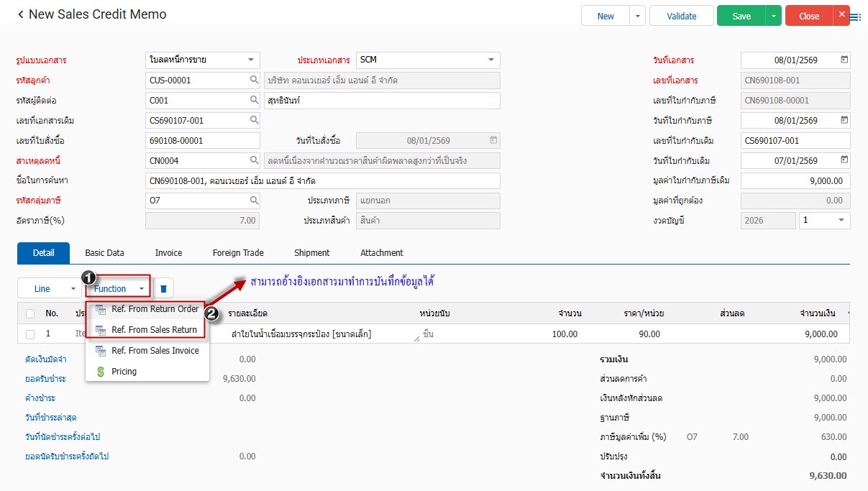Search original document number CS690107-001
Image resolution: width=868 pixels, height=491 pixels.
click(254, 120)
